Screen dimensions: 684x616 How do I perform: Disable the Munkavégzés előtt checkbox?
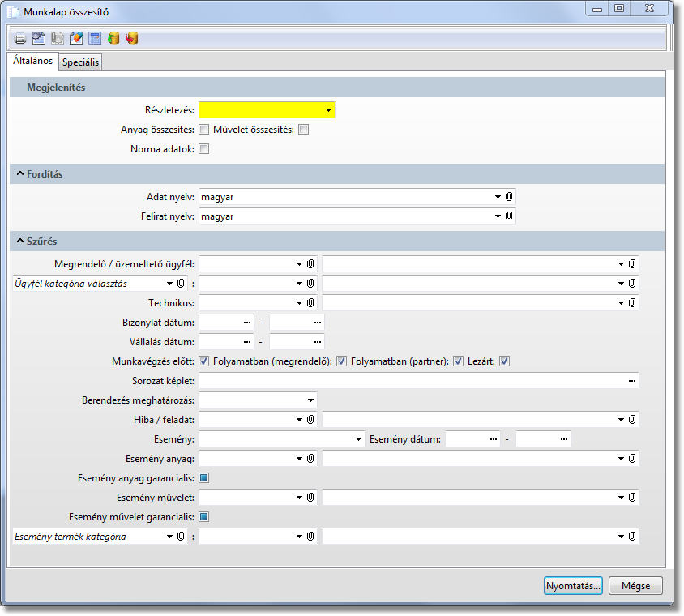[x=204, y=361]
